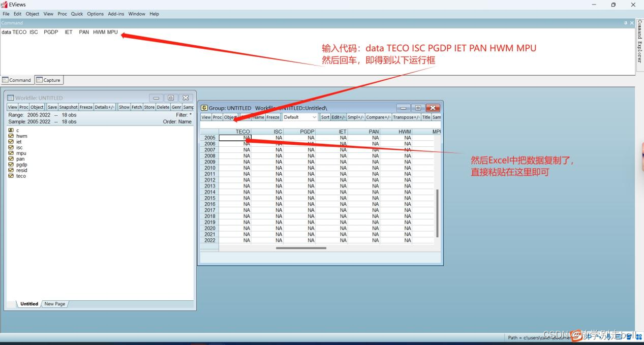Click Fetch in the Workfile toolbar
Viewport: 644px width, 345px height.
click(137, 107)
